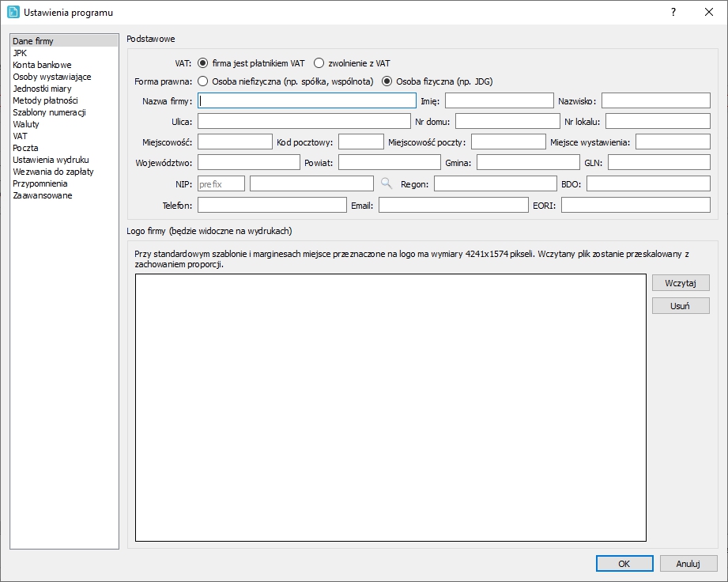
Task: Click the Kod pocztowy field
Action: click(360, 142)
